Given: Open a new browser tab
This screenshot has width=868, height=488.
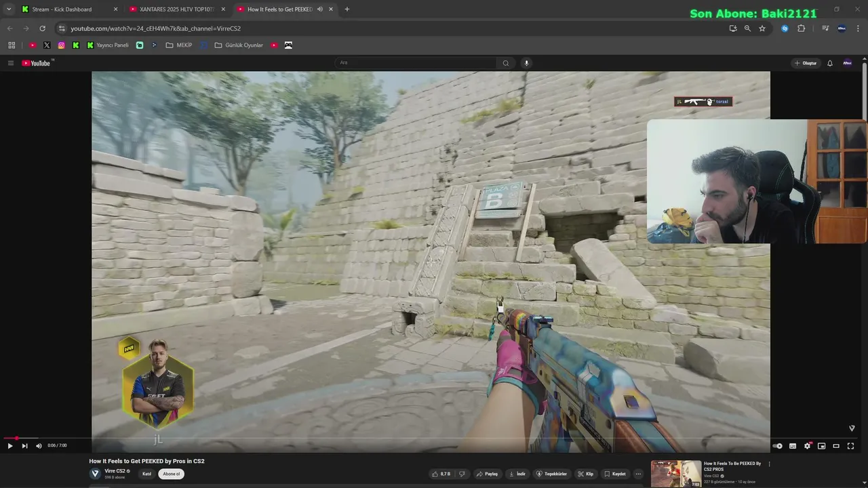Looking at the screenshot, I should (347, 9).
